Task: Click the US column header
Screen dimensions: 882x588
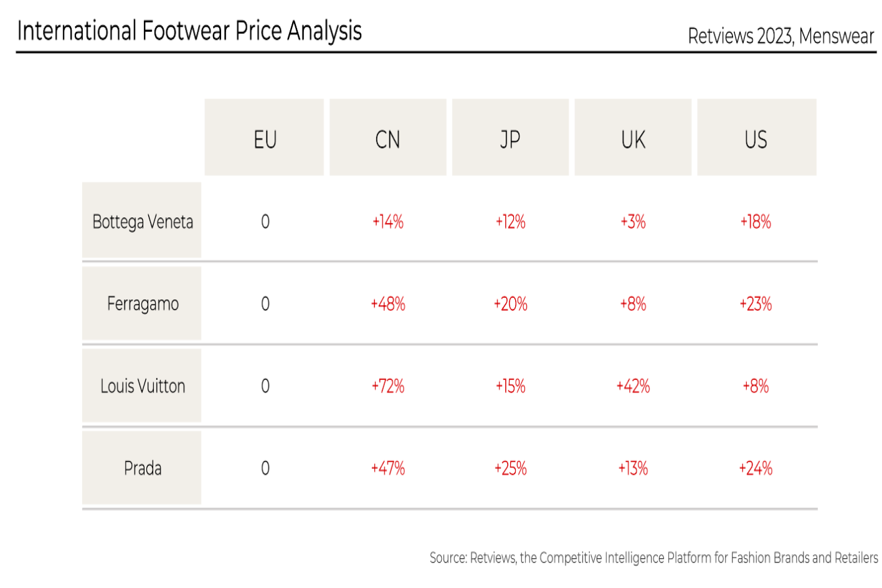Action: tap(756, 137)
